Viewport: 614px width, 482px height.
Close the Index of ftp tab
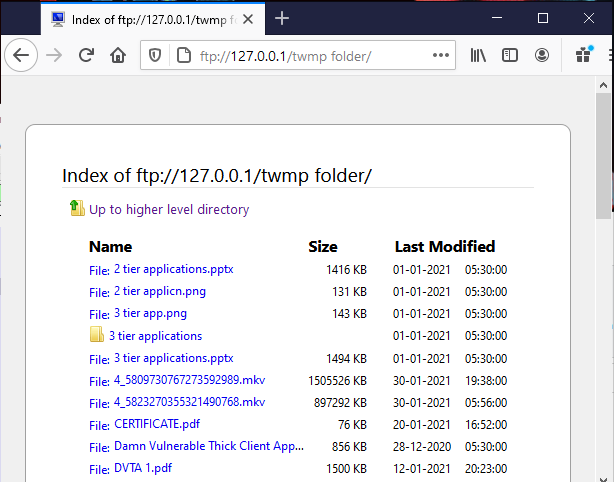pyautogui.click(x=248, y=19)
